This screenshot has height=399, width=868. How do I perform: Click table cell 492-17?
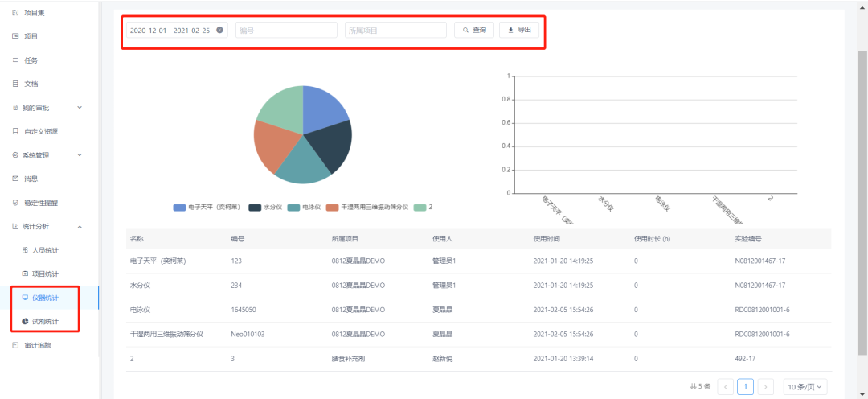click(x=744, y=359)
